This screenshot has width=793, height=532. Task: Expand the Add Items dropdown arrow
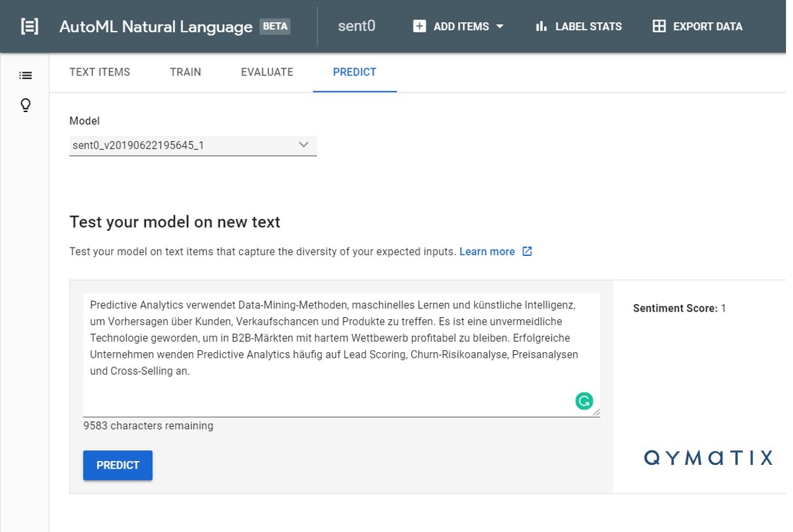[x=500, y=27]
